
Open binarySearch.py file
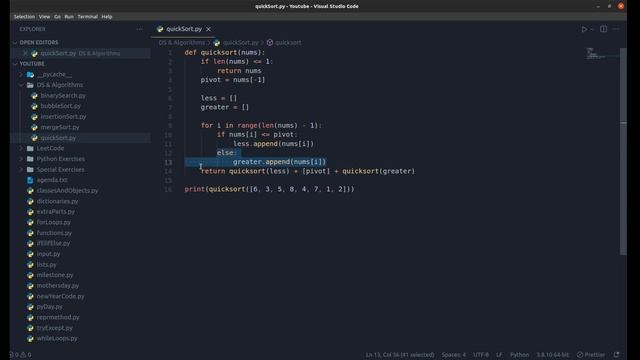63,96
